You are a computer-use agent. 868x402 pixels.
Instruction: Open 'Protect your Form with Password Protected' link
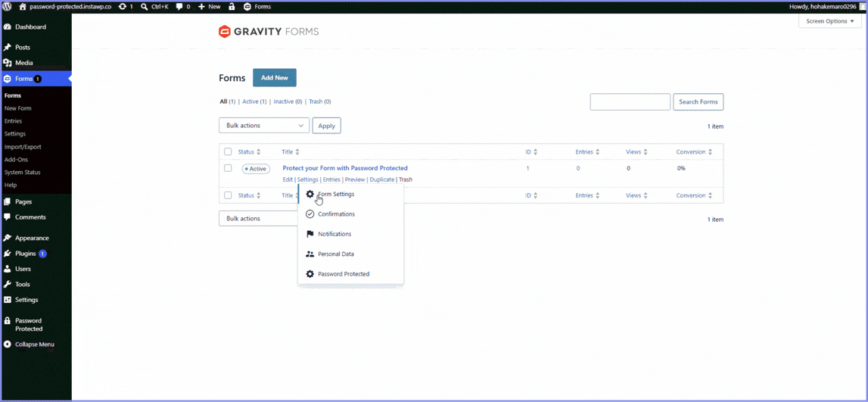(x=345, y=168)
